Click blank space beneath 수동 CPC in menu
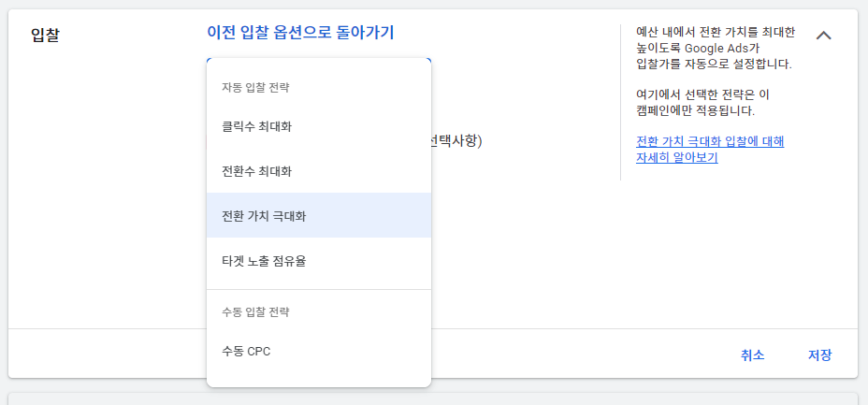This screenshot has height=405, width=868. pyautogui.click(x=318, y=376)
